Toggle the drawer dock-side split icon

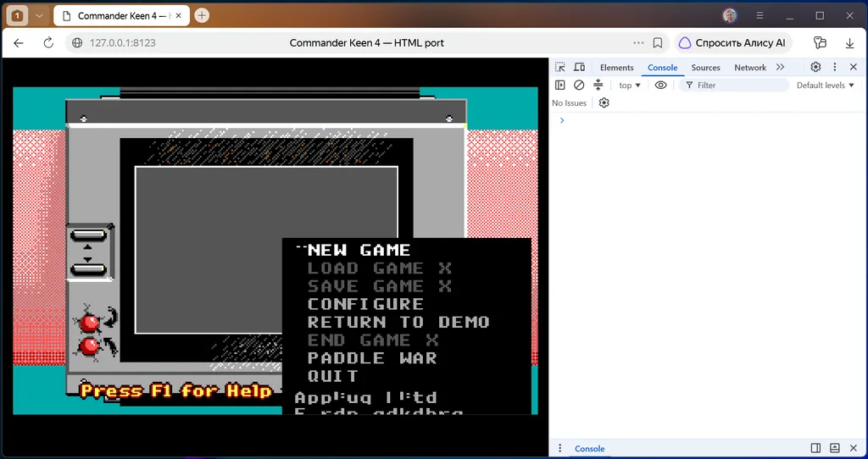[815, 448]
